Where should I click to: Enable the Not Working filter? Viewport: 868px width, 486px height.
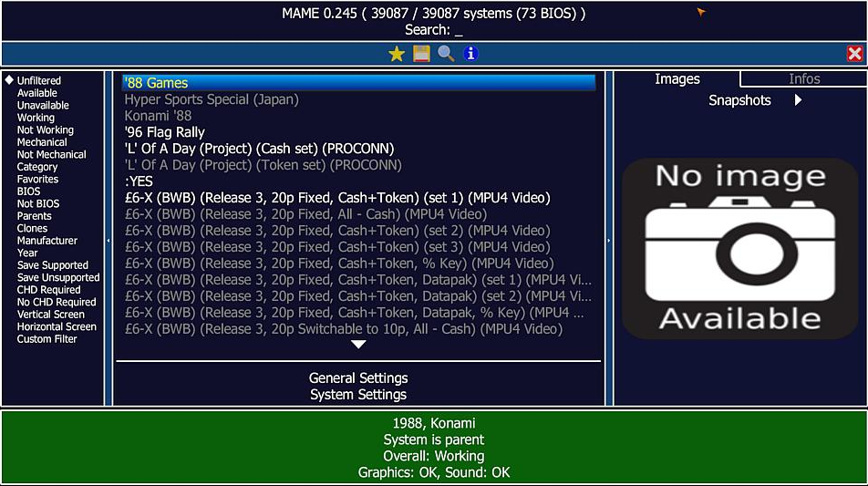[45, 130]
